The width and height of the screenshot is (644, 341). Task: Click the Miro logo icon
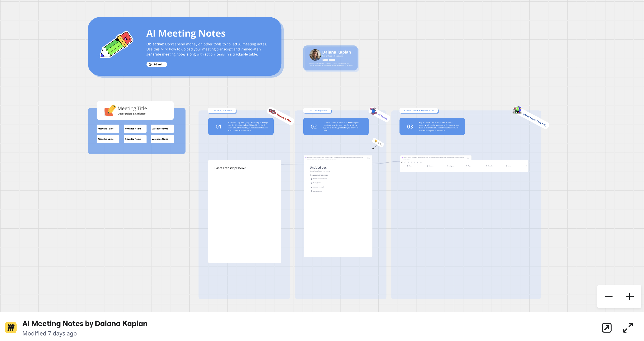click(x=11, y=327)
